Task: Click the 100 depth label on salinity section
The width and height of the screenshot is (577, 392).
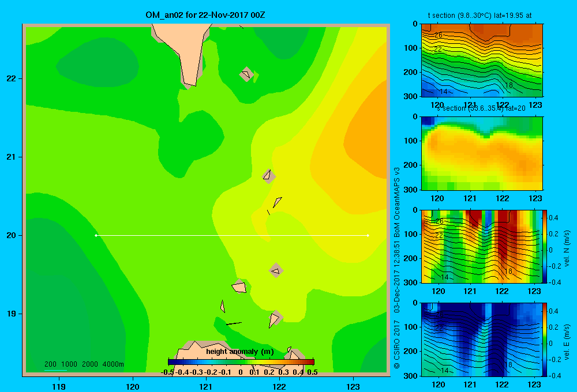Action: point(411,141)
